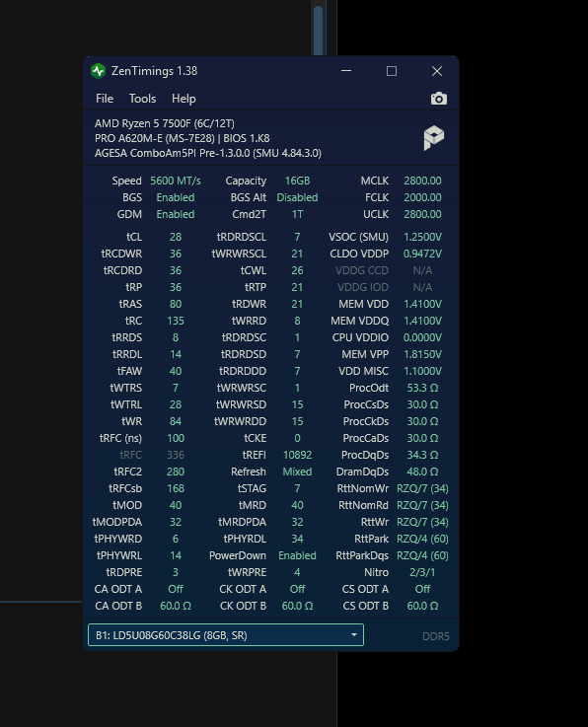Click the PRO A620M-E motherboard BIOS line
Viewport: 588px width, 727px height.
coord(183,138)
